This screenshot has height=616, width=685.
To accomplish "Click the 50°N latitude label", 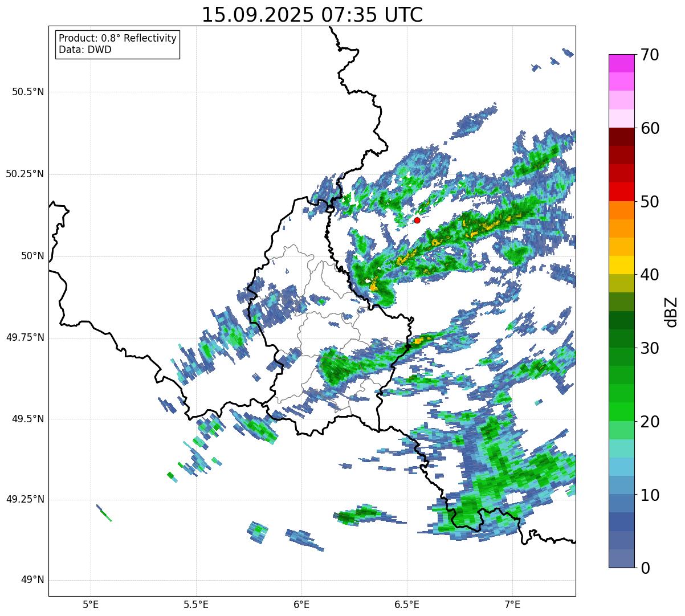I will [x=32, y=256].
